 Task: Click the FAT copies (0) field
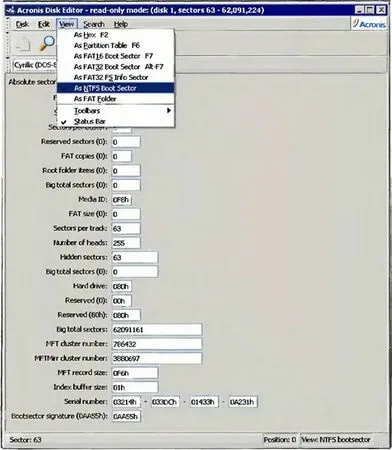coord(121,156)
